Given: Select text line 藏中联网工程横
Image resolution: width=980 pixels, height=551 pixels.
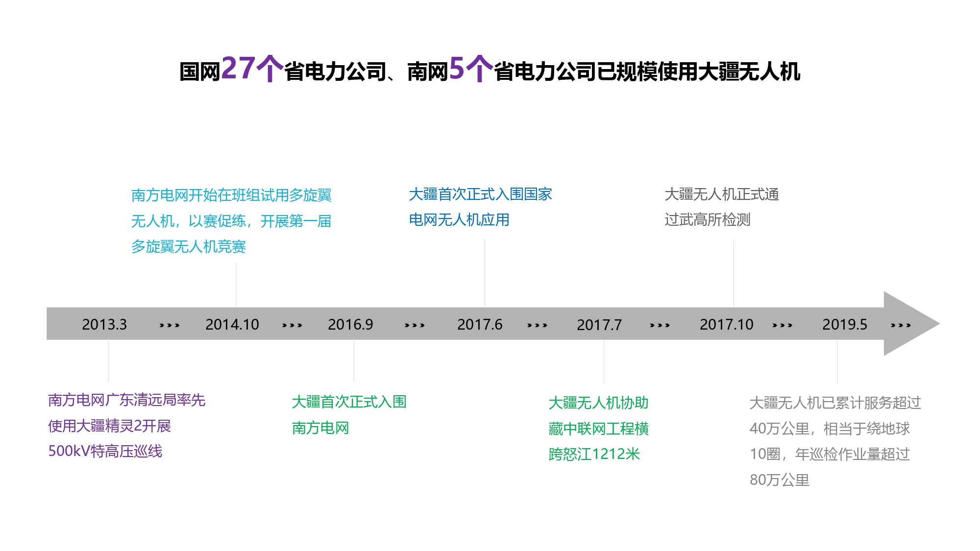Looking at the screenshot, I should [x=598, y=429].
